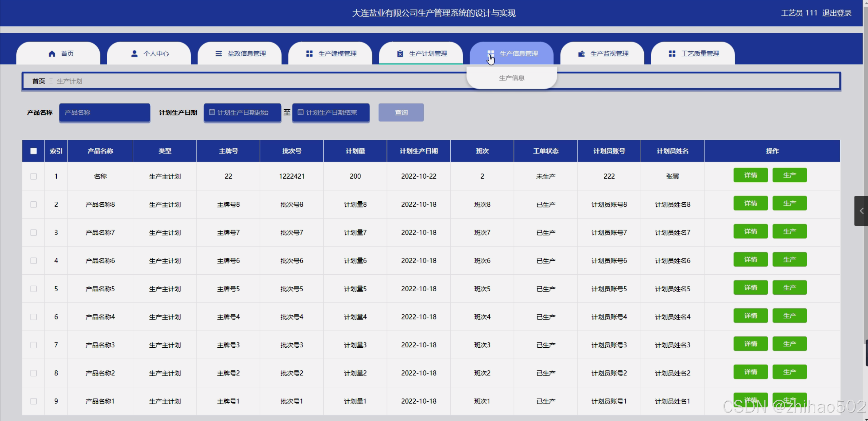Open the 计划生产日期结束 date picker
This screenshot has width=868, height=421.
[331, 112]
